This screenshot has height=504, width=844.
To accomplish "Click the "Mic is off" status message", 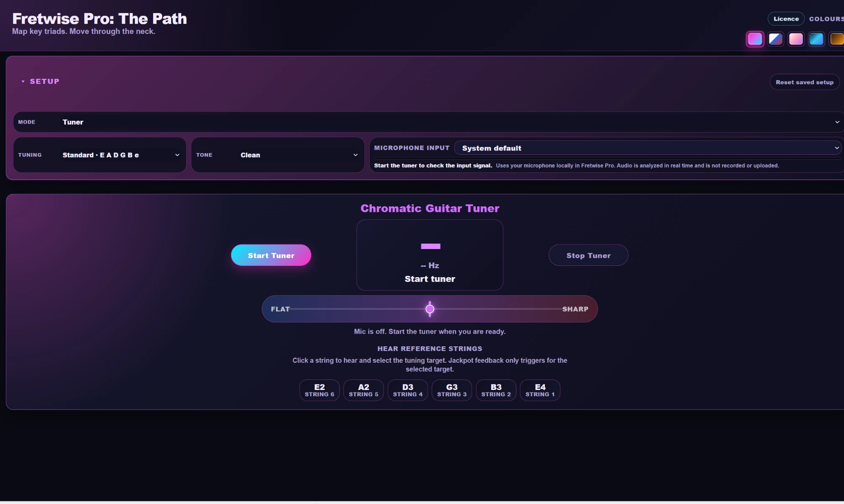I will tap(430, 332).
